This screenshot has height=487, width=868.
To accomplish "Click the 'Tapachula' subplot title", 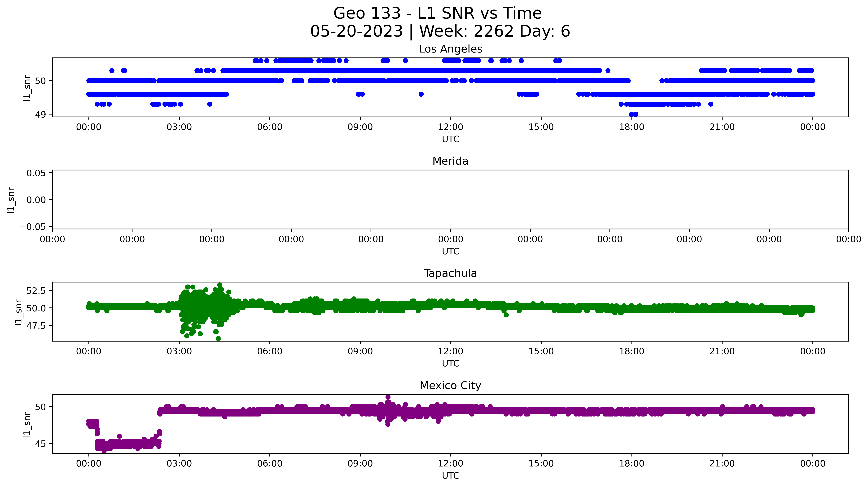I will 451,273.
